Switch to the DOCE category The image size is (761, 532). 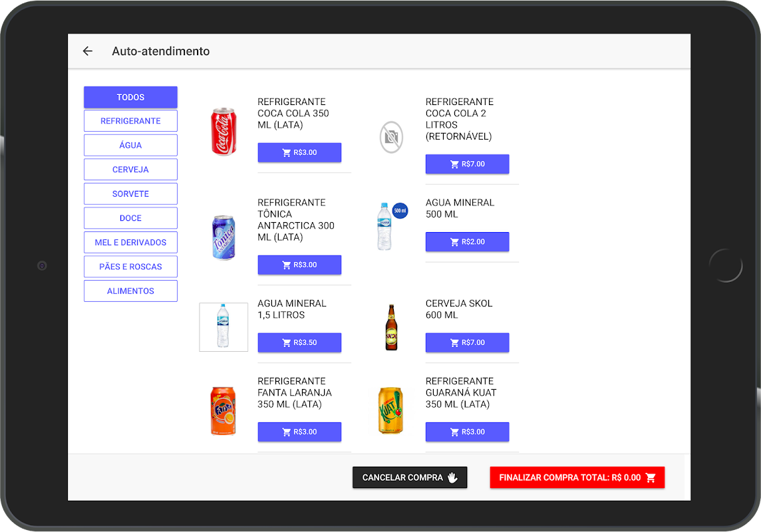pyautogui.click(x=130, y=217)
